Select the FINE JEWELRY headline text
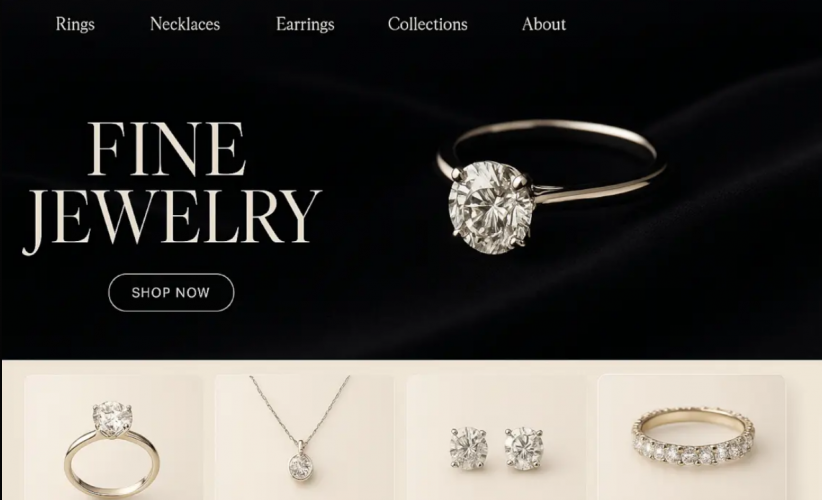The height and width of the screenshot is (500, 822). (171, 187)
